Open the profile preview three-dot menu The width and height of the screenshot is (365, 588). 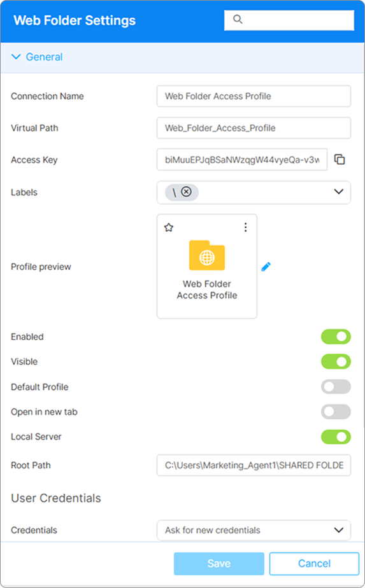coord(246,227)
